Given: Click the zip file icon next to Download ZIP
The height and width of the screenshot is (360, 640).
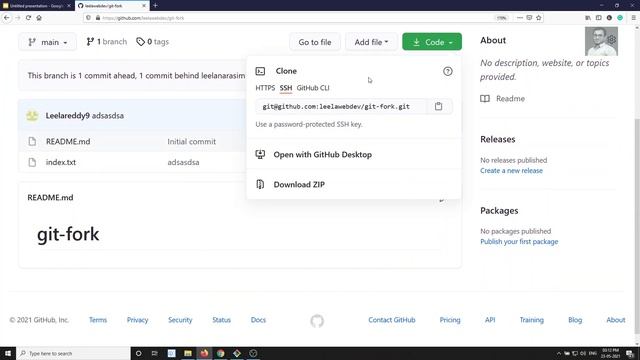Looking at the screenshot, I should pyautogui.click(x=260, y=184).
